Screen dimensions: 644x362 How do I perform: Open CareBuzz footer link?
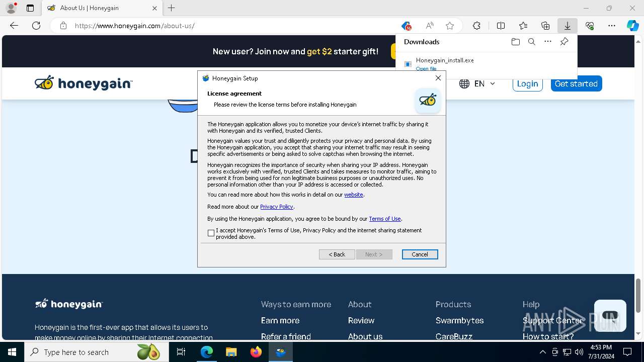tap(454, 336)
